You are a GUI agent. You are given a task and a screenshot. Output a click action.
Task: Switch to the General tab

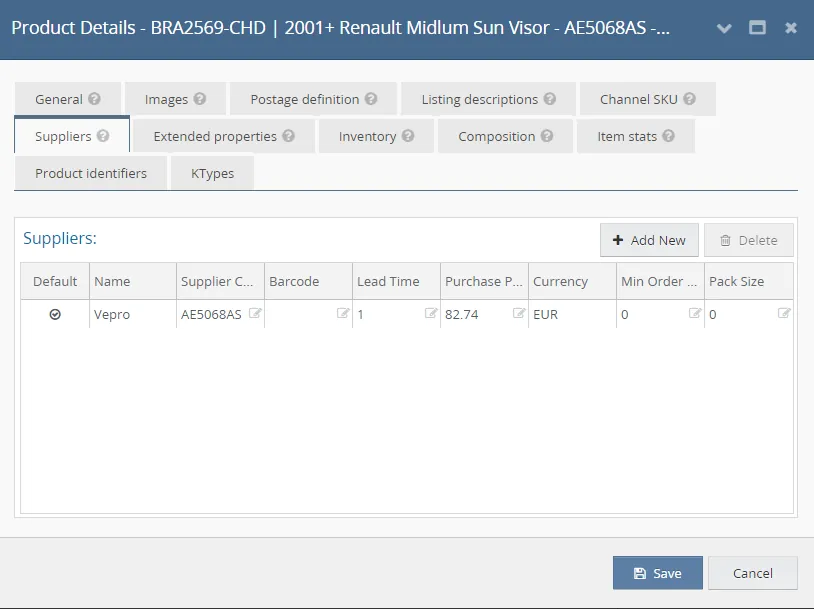pos(68,99)
